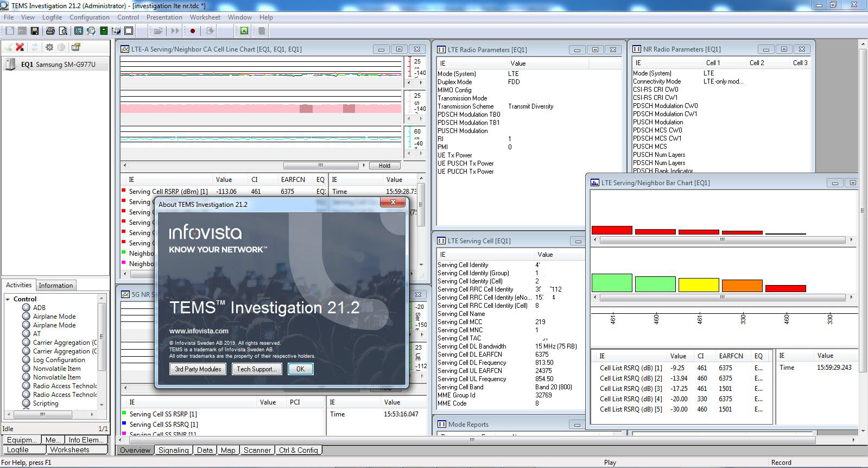Image resolution: width=868 pixels, height=468 pixels.
Task: Click green swatch beside Serving Cell SS RSRP
Action: point(124,413)
